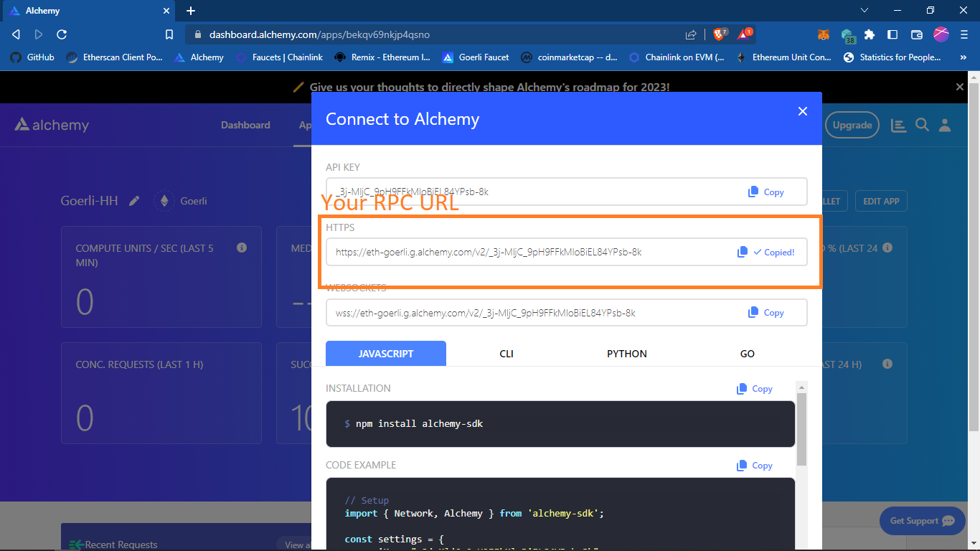Click the npm install alchemy-sdk code
The height and width of the screenshot is (551, 980).
click(x=419, y=424)
